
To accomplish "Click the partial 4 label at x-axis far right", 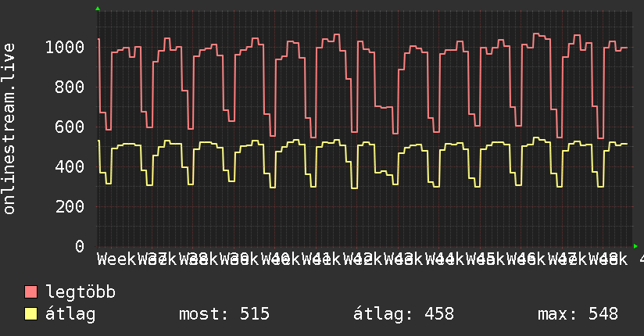I will point(641,259).
